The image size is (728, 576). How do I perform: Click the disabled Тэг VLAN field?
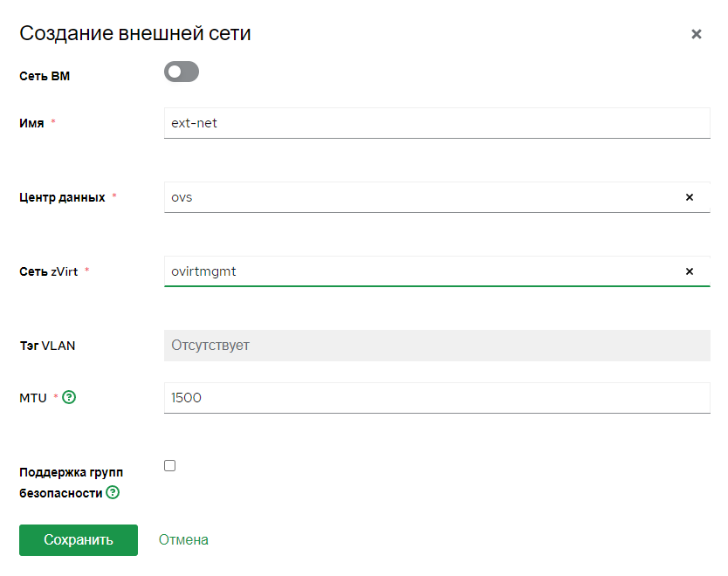[x=437, y=346]
